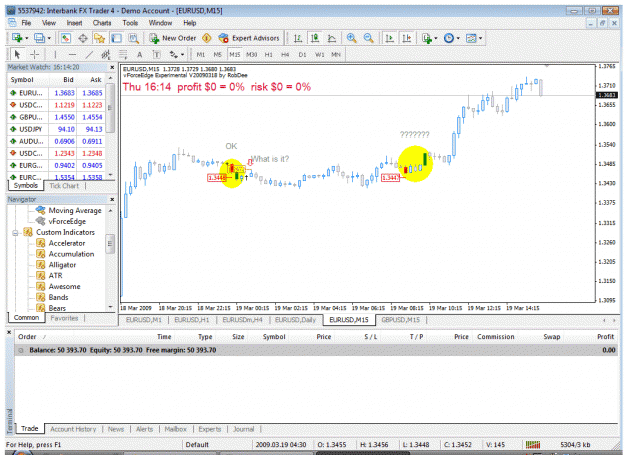This screenshot has height=455, width=625.
Task: Close the Terminal panel with its X
Action: (9, 332)
